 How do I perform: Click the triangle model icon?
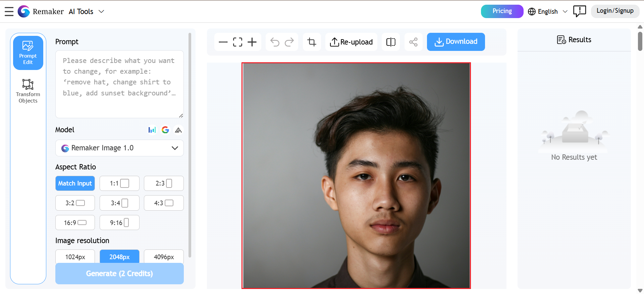(x=178, y=130)
